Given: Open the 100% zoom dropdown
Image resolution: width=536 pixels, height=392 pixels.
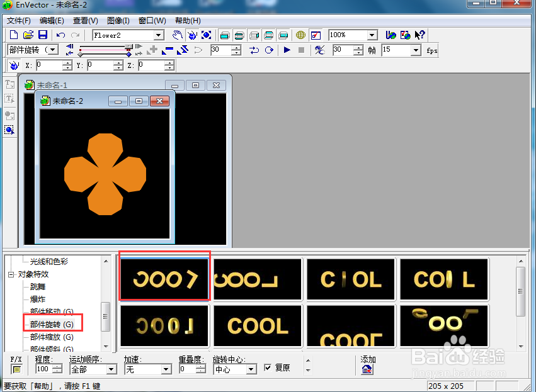Looking at the screenshot, I should click(x=372, y=35).
